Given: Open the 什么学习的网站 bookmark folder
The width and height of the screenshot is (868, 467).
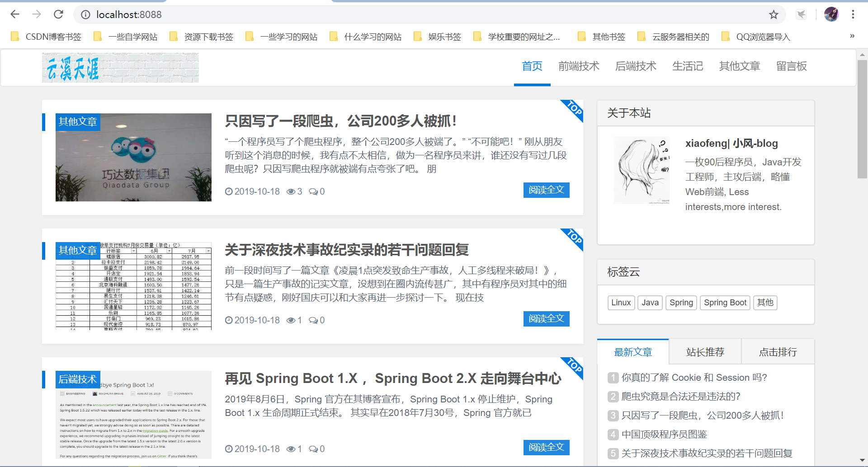Looking at the screenshot, I should tap(366, 37).
